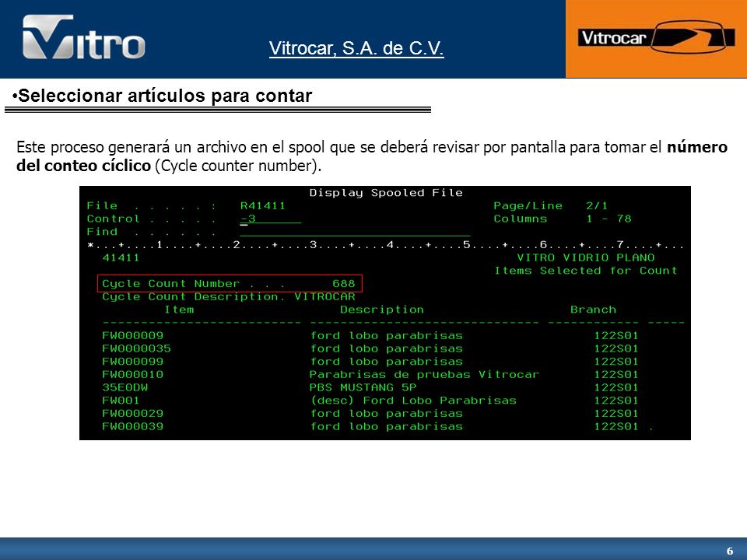Select item FW0000035
Viewport: 747px width, 560px height.
click(136, 348)
